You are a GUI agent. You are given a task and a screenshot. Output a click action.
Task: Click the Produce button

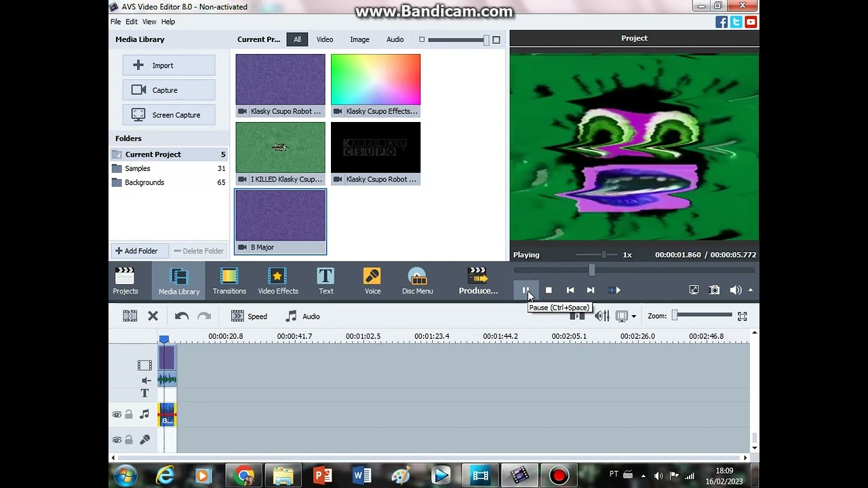[x=478, y=281]
